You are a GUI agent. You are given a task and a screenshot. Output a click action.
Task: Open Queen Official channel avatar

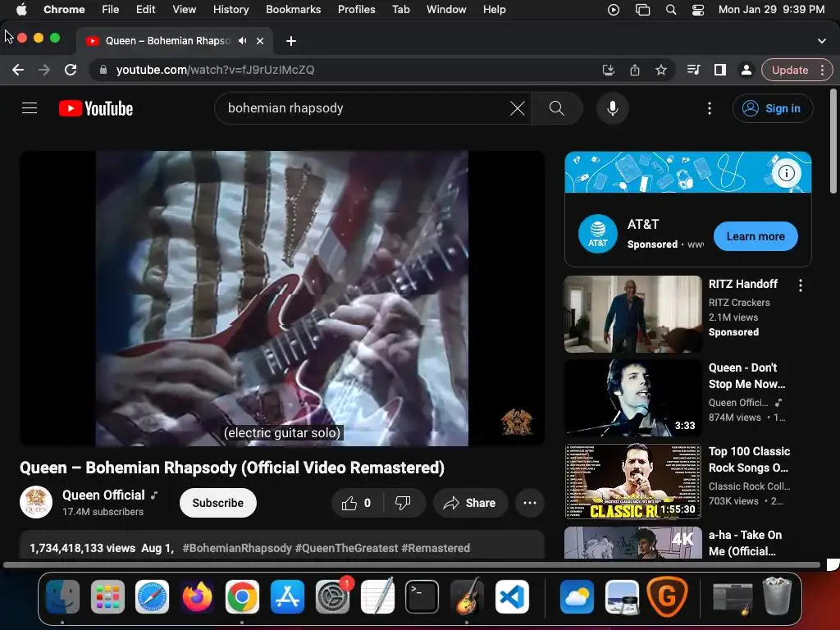tap(36, 503)
